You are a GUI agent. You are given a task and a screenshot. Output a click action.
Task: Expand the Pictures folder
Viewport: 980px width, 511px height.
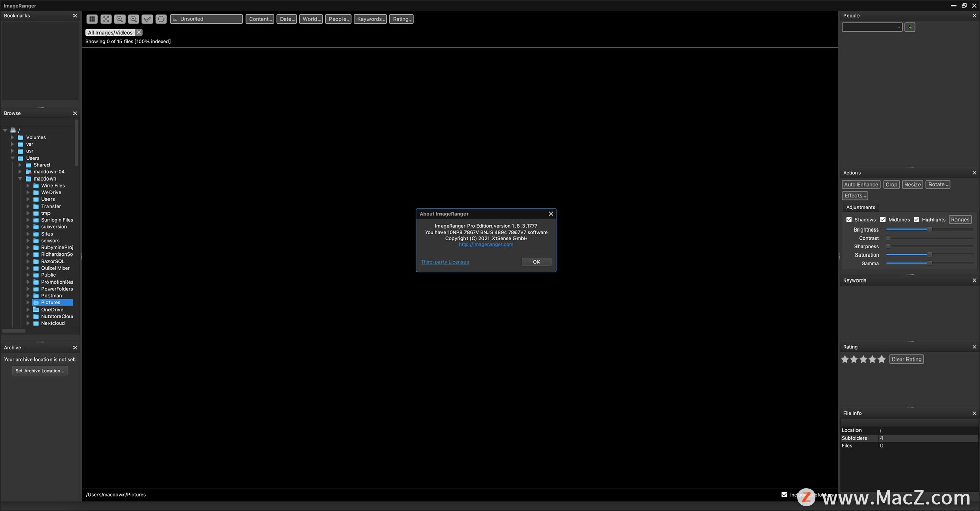(28, 303)
